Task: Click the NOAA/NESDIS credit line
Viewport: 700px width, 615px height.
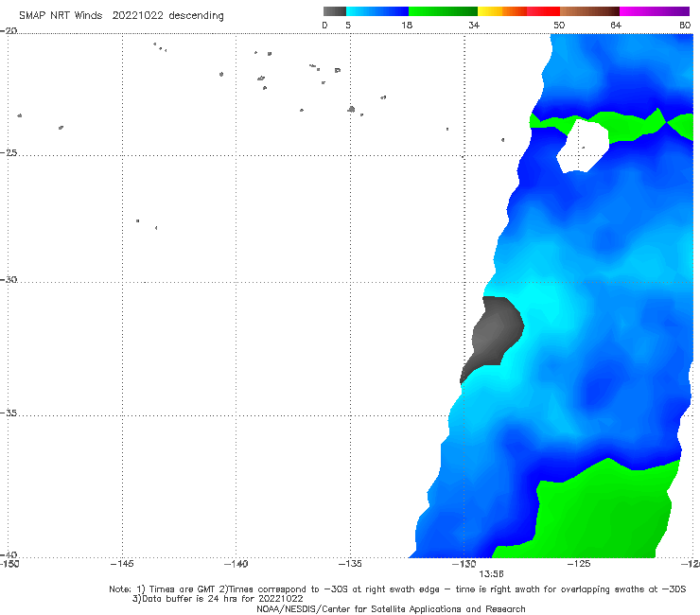Action: (391, 608)
